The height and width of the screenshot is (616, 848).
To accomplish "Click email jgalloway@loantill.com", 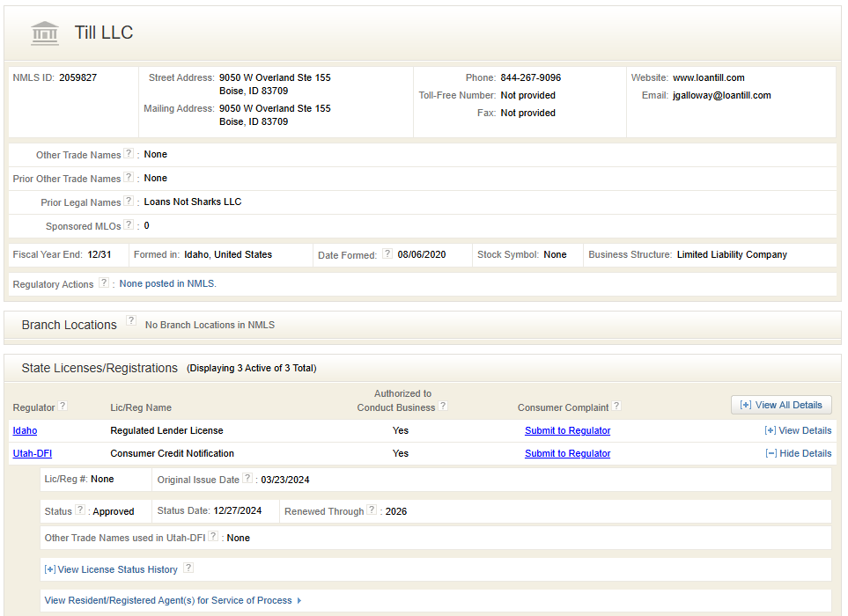I will coord(722,96).
